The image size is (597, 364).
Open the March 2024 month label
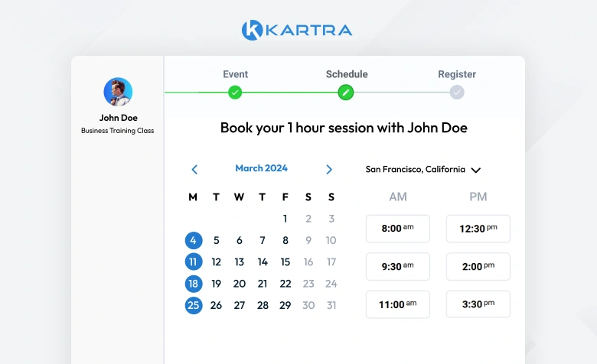[x=261, y=168]
